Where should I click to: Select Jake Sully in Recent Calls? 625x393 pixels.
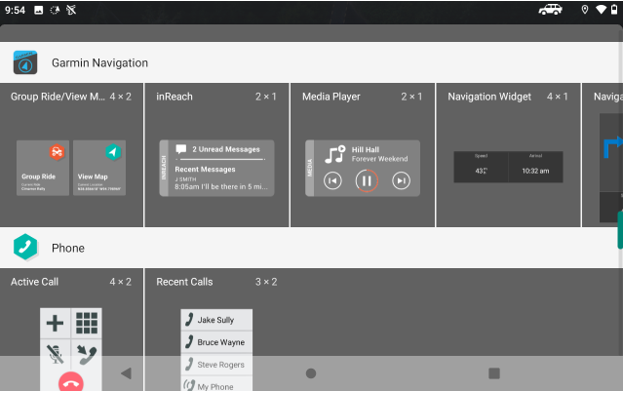click(216, 320)
